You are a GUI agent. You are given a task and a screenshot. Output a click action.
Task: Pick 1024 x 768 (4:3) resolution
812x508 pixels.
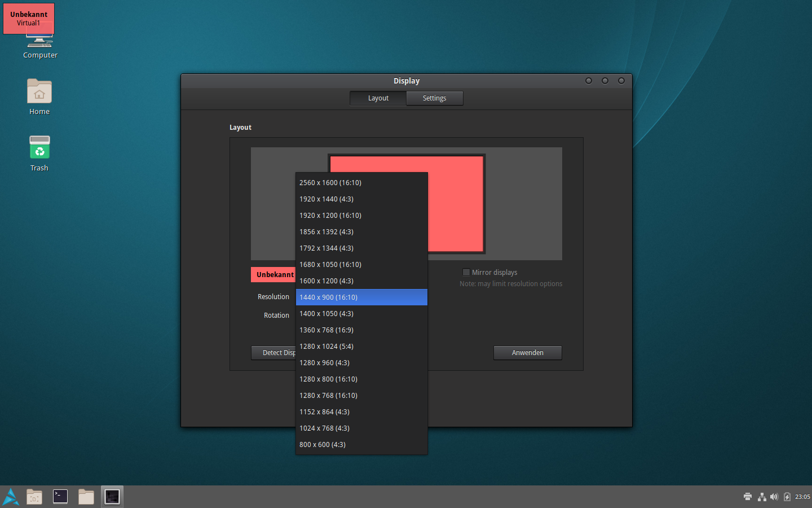click(361, 428)
